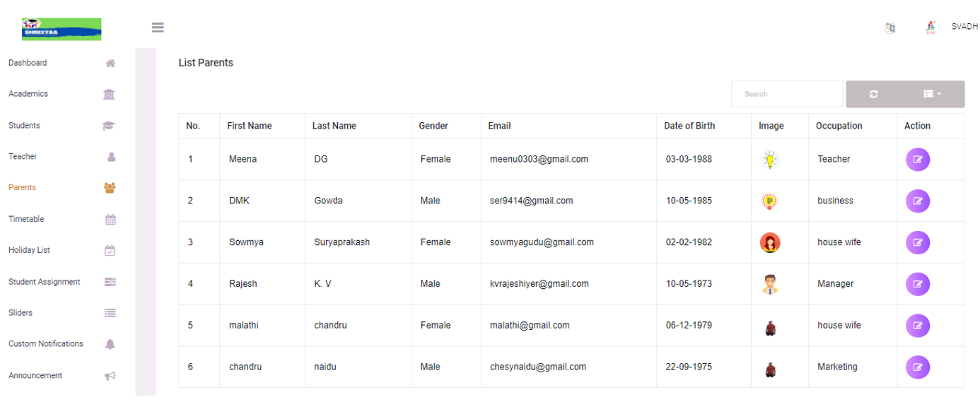Open the Academics sidebar menu

[x=28, y=94]
